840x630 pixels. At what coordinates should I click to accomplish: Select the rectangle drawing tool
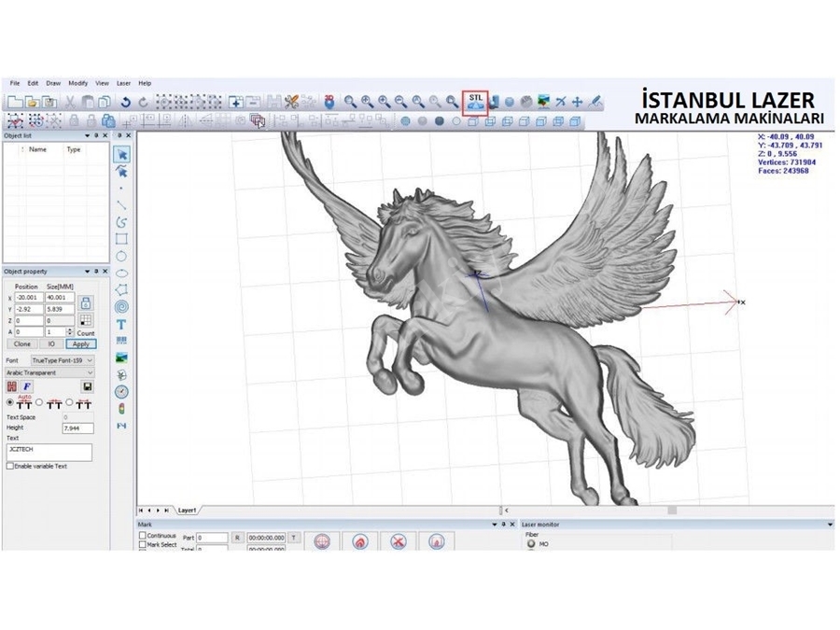[121, 239]
